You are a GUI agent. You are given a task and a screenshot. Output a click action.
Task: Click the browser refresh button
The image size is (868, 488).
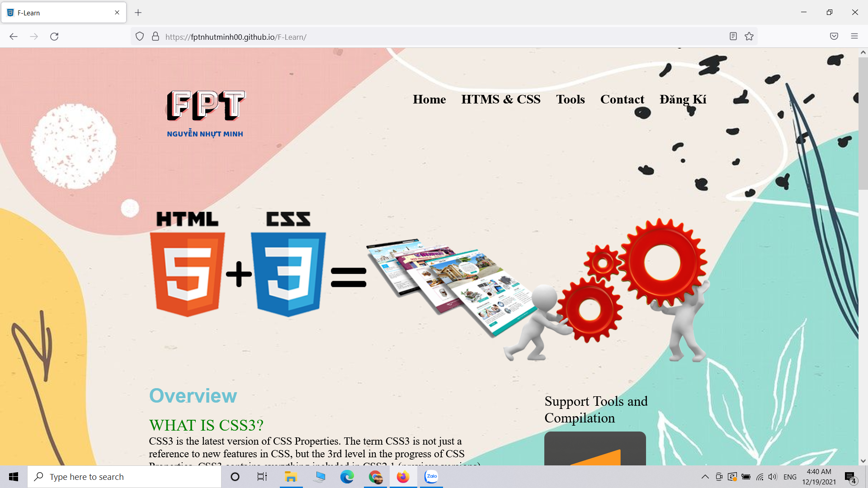coord(54,36)
